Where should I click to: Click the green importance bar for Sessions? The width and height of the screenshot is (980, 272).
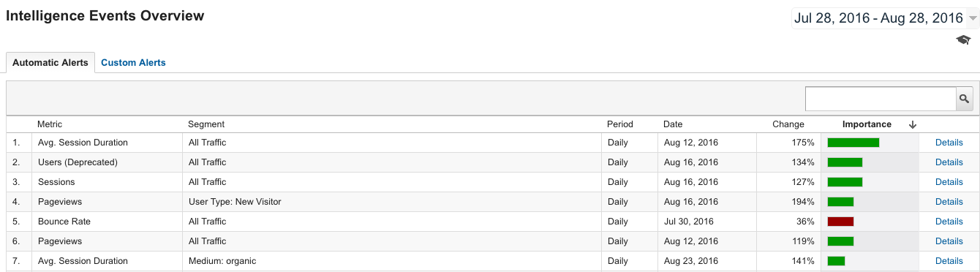pos(845,182)
